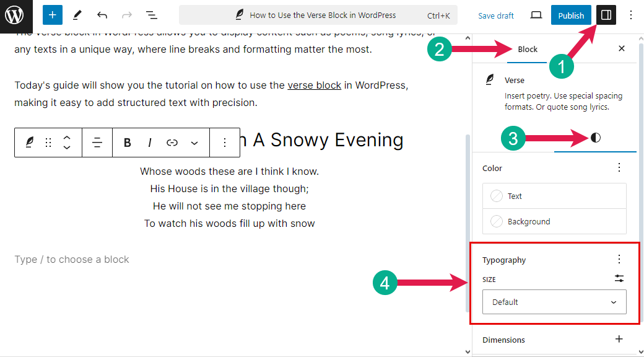Open the editor preview options
The width and height of the screenshot is (644, 357).
(x=536, y=14)
